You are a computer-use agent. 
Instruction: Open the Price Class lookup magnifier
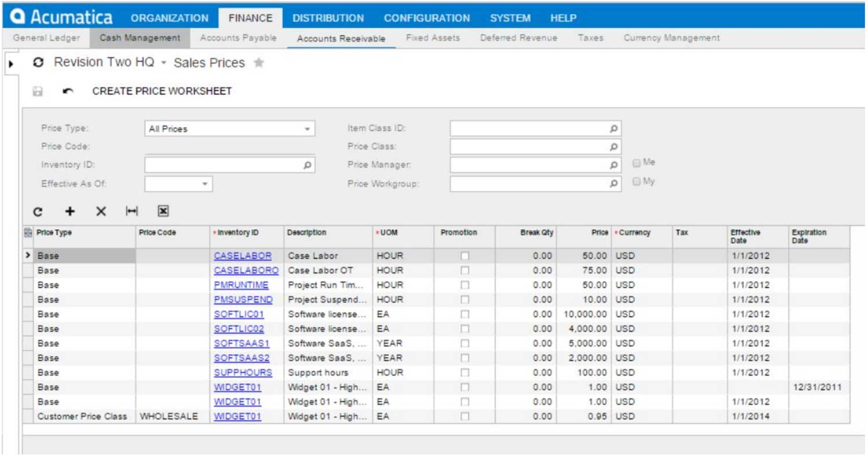click(614, 147)
